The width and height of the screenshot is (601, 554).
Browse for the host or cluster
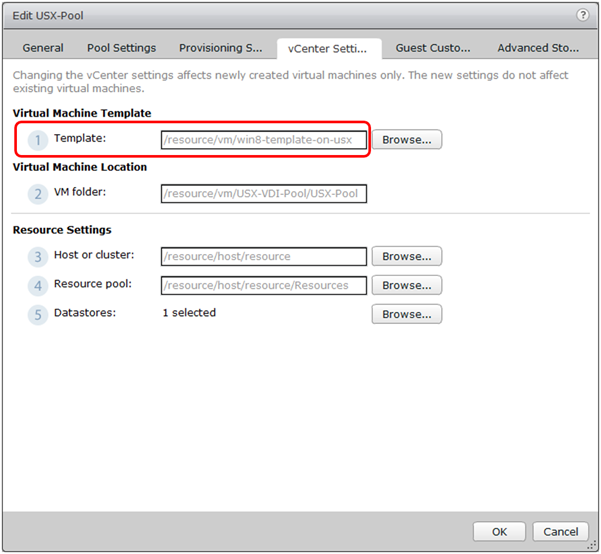click(x=406, y=257)
